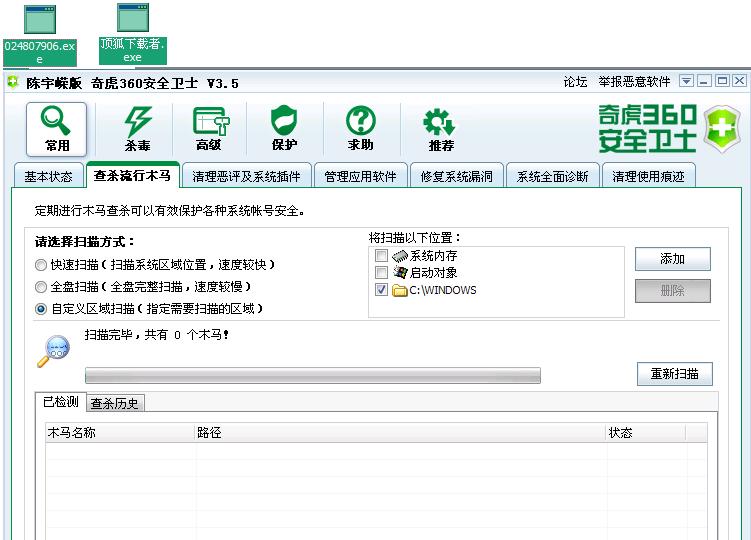
Task: Click the 重新扫描 button
Action: [674, 373]
